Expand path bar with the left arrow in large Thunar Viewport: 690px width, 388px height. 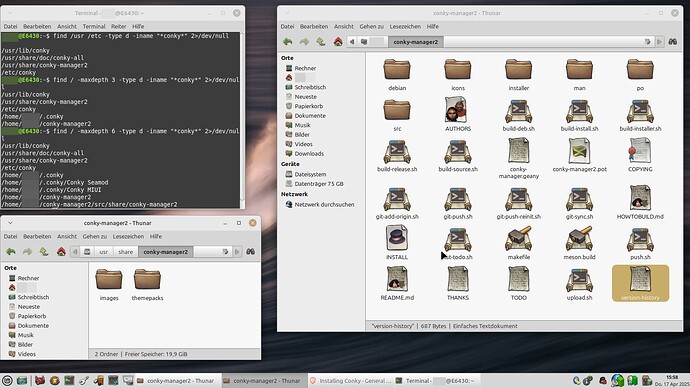pyautogui.click(x=352, y=42)
